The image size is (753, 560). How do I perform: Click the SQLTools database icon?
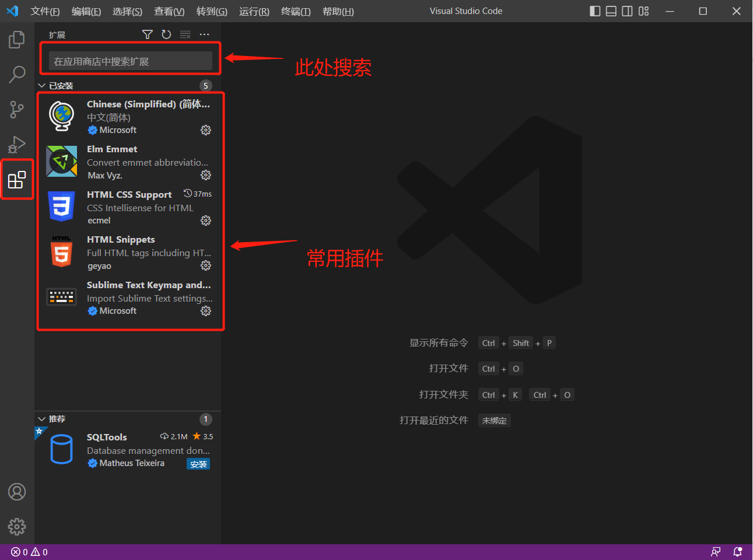pyautogui.click(x=61, y=449)
